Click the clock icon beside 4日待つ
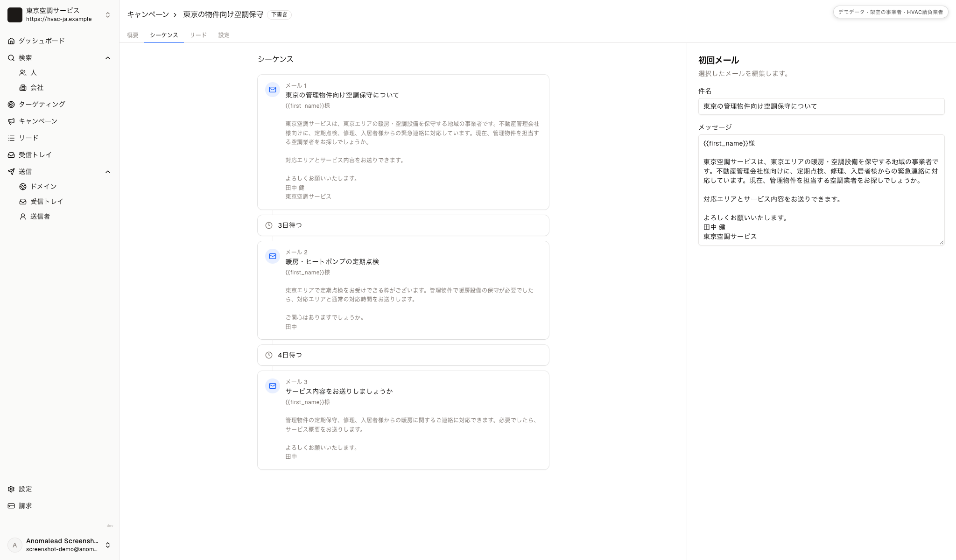Image resolution: width=956 pixels, height=560 pixels. click(x=269, y=355)
